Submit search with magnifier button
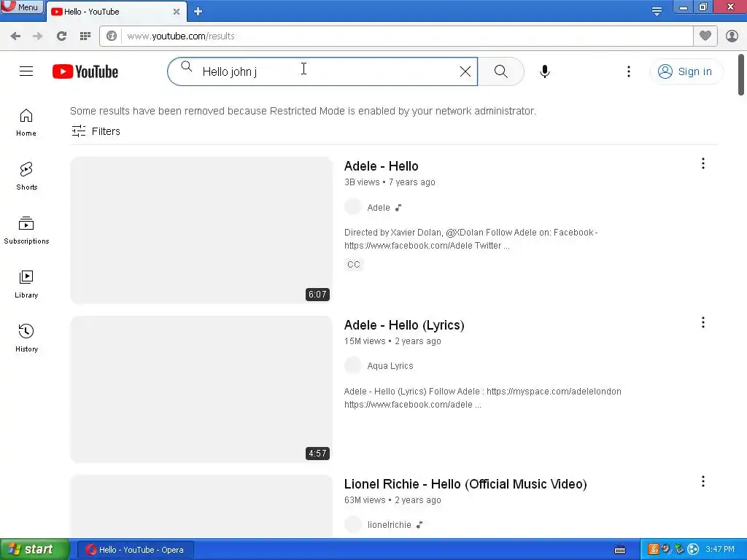The width and height of the screenshot is (747, 560). 500,71
